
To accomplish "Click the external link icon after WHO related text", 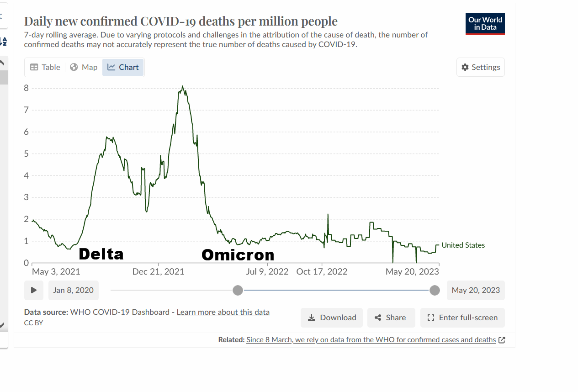I will 502,340.
